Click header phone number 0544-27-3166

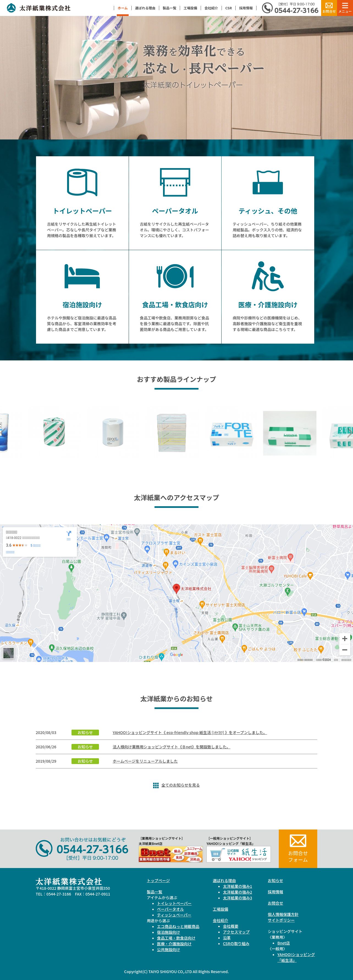coord(296,10)
